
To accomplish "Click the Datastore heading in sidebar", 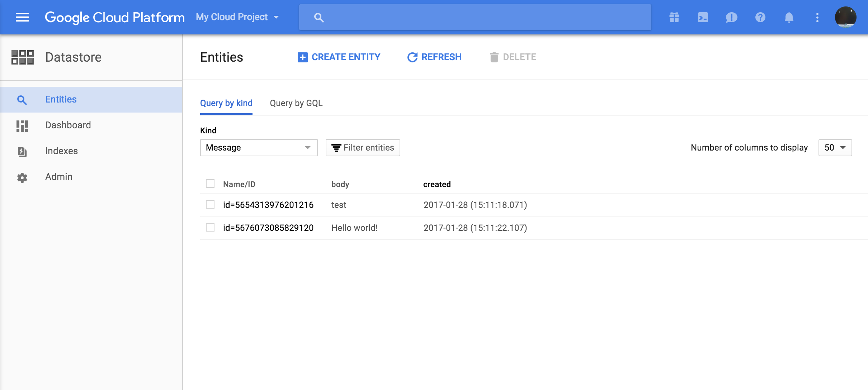I will (74, 57).
